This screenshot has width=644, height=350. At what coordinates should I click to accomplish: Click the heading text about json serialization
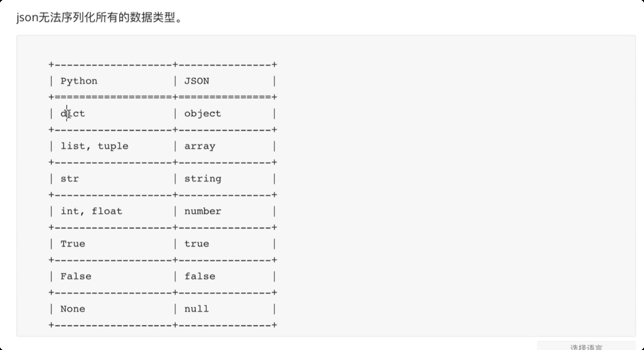(x=99, y=18)
